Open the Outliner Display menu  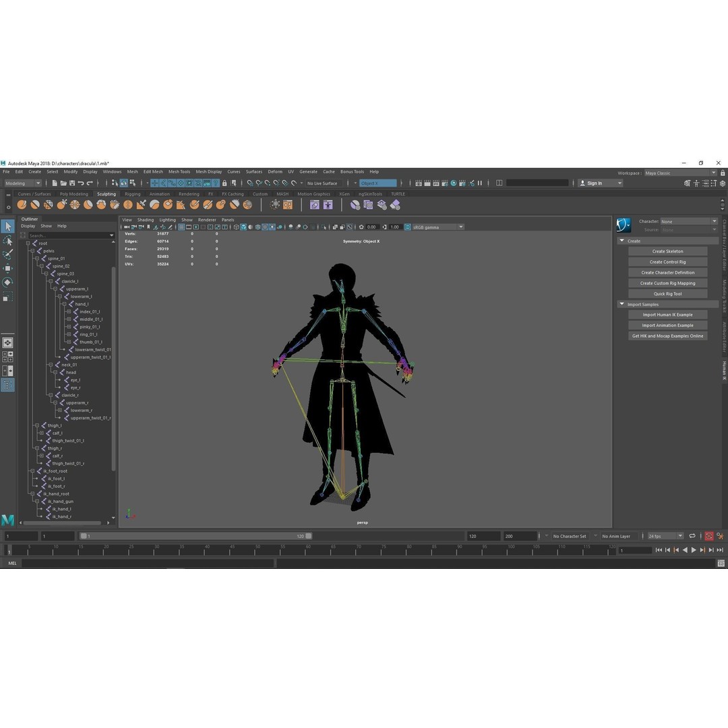point(28,226)
